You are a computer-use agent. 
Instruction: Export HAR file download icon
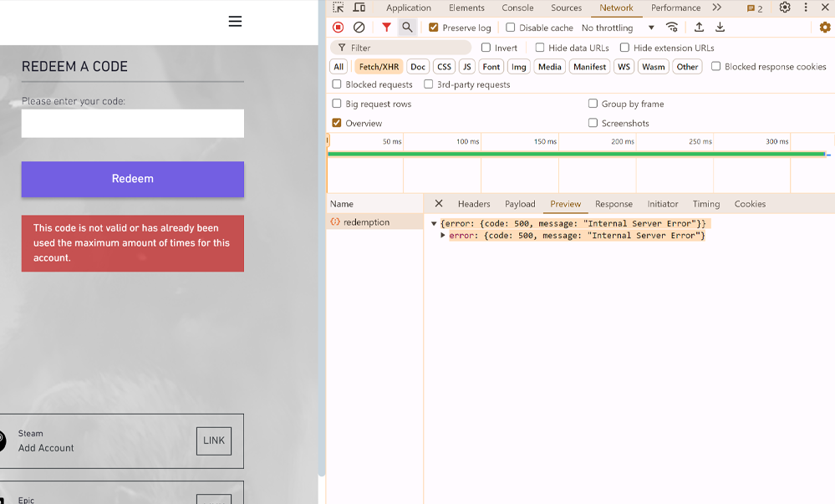(x=720, y=28)
